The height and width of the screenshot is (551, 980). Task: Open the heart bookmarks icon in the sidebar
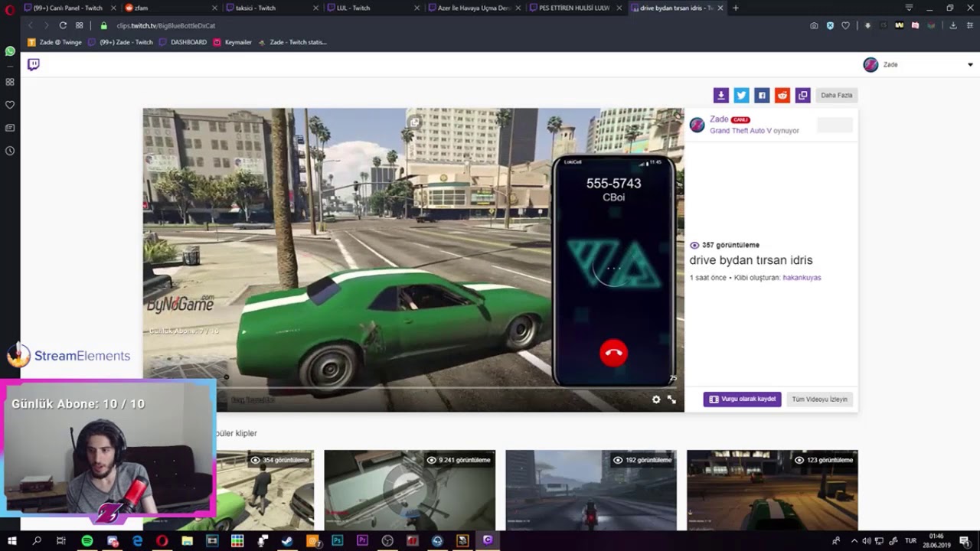(10, 105)
